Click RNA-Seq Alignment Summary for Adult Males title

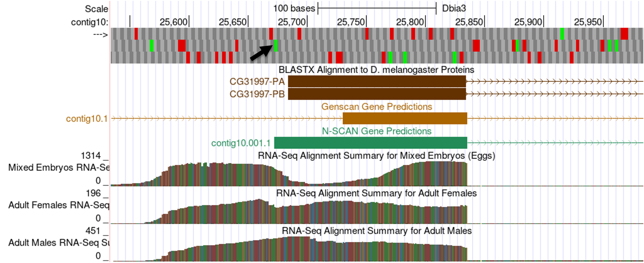(377, 231)
